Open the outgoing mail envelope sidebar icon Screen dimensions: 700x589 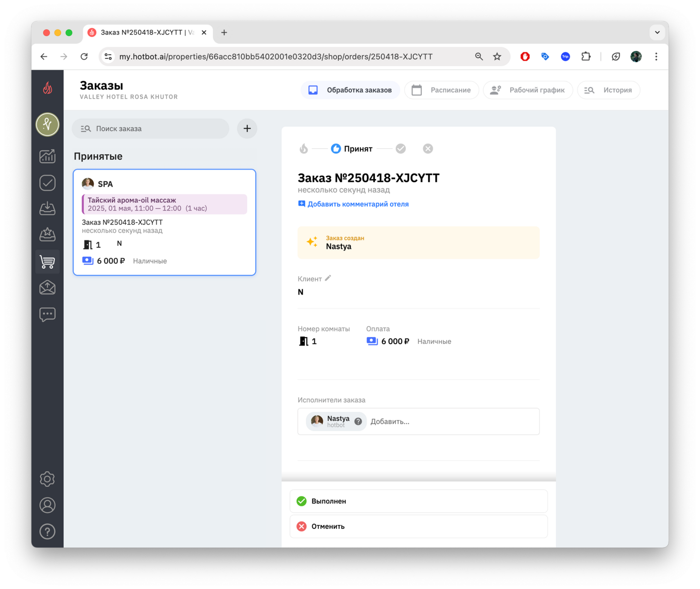[47, 288]
